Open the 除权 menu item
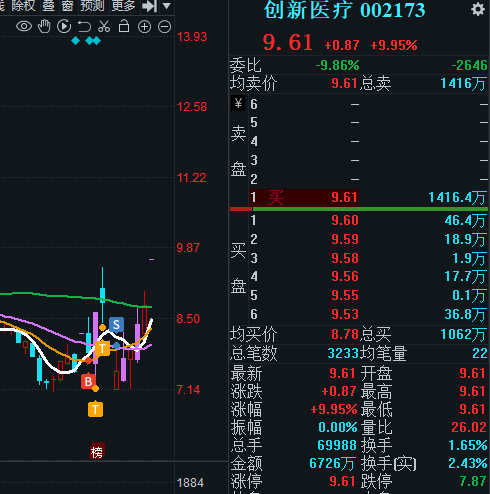The image size is (490, 494). pos(23,6)
